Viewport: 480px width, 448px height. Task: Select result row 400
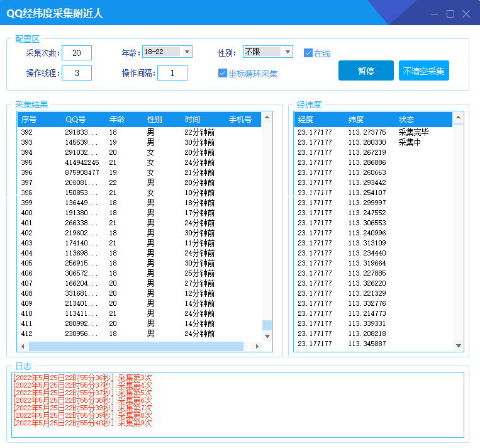click(x=139, y=213)
